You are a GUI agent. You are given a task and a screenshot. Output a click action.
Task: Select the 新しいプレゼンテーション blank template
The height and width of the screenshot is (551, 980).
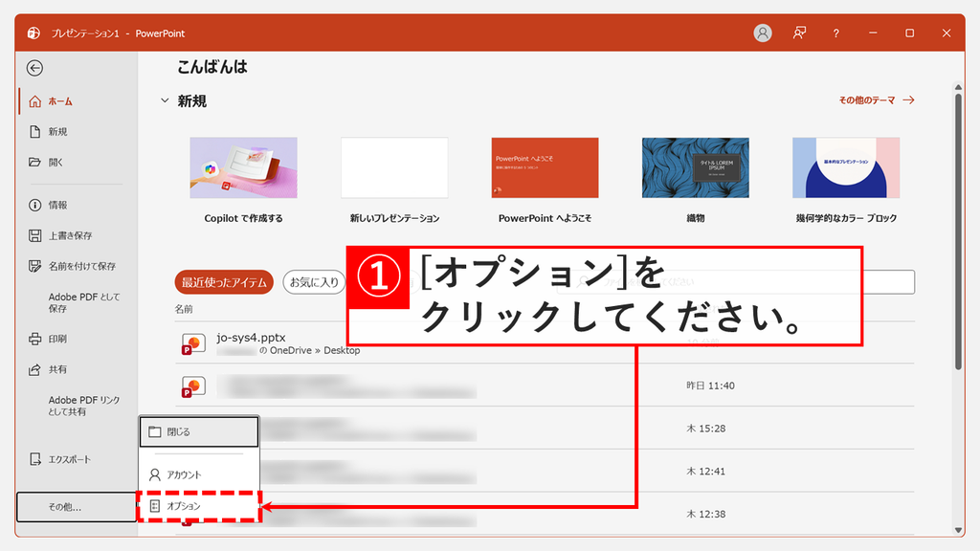point(394,168)
